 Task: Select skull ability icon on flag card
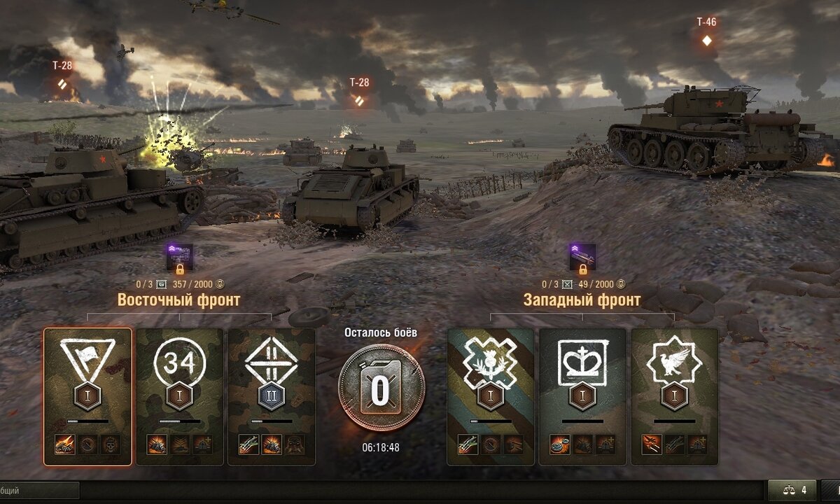coord(111,444)
